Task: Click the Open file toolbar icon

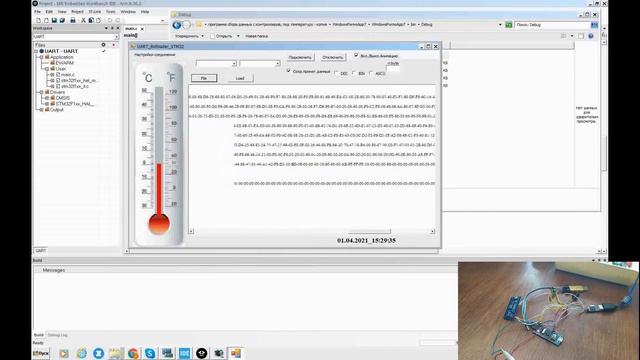Action: click(46, 20)
